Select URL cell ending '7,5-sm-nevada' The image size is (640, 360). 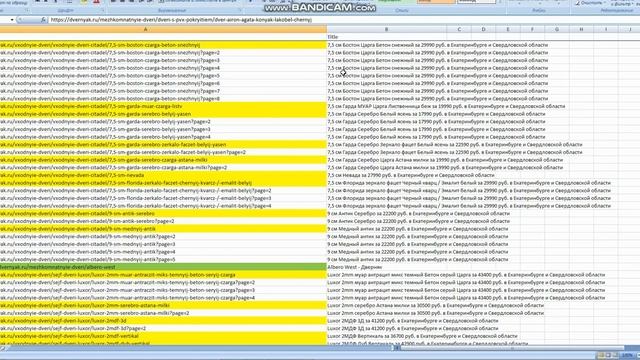(x=163, y=175)
